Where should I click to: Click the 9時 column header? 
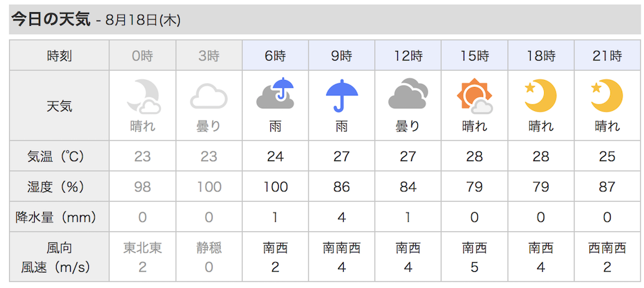coord(342,55)
